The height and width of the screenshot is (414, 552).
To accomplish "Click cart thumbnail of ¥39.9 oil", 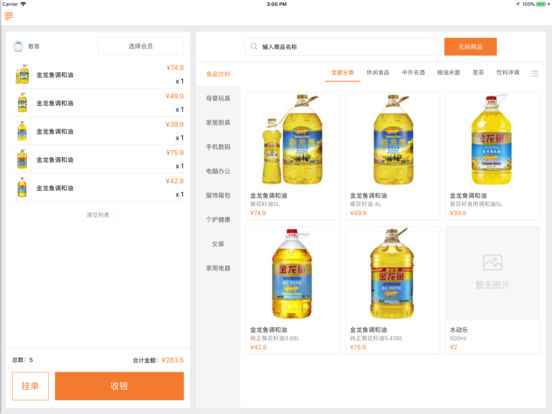I will click(22, 131).
